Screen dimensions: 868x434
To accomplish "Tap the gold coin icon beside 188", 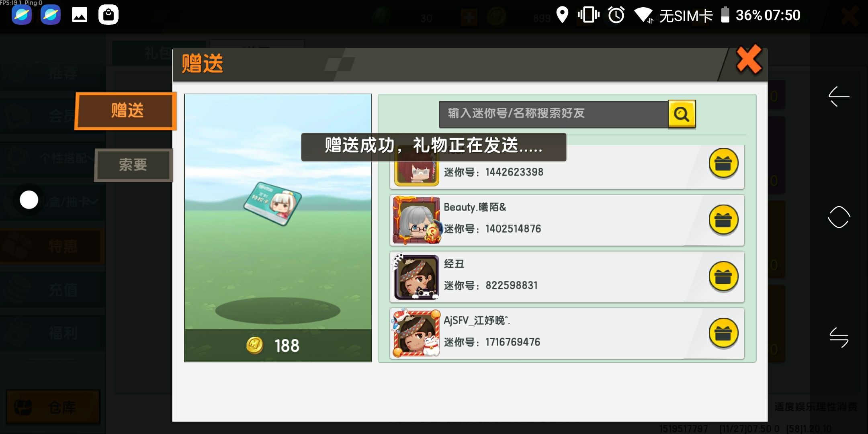I will 254,345.
